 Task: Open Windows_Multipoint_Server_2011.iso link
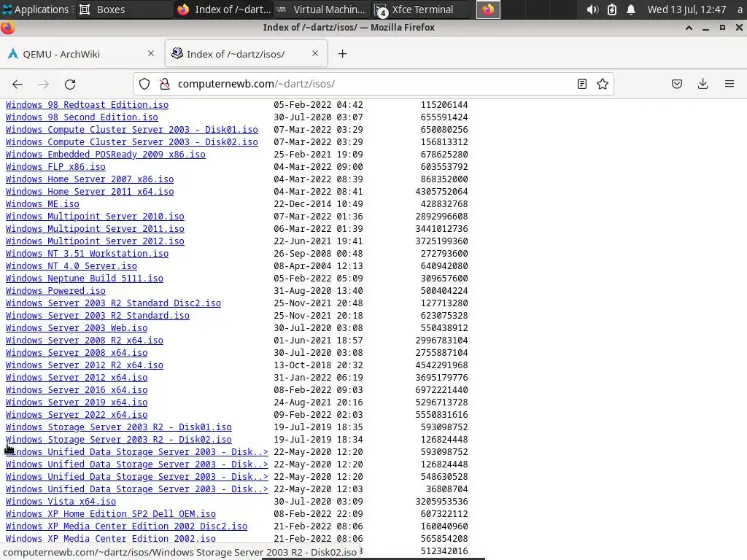tap(95, 228)
